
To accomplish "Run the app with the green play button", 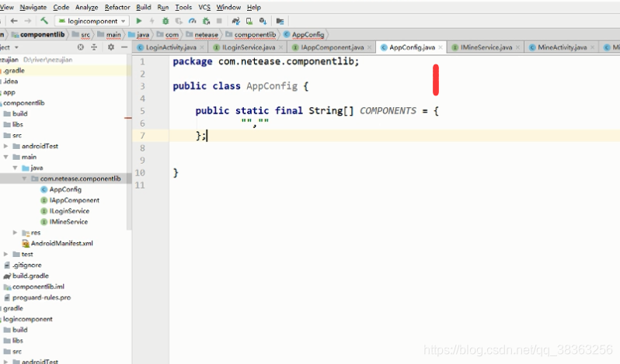I will (x=139, y=21).
